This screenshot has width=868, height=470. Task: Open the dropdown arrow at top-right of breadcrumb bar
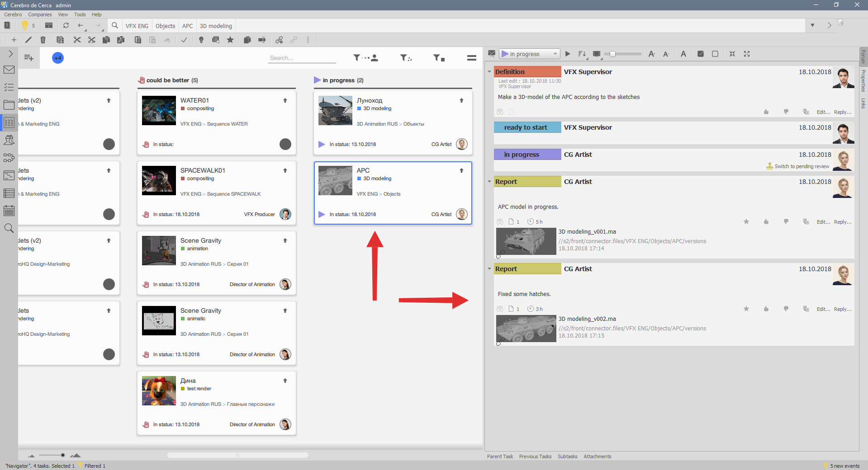[812, 25]
